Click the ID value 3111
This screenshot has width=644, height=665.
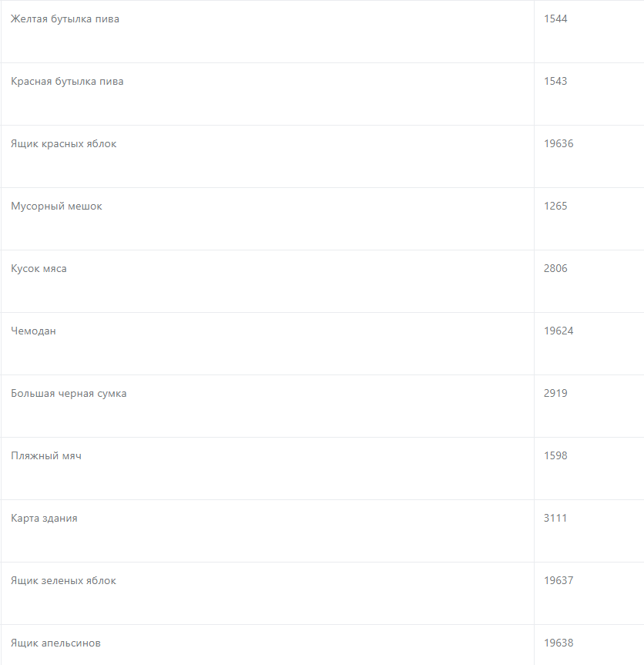555,519
